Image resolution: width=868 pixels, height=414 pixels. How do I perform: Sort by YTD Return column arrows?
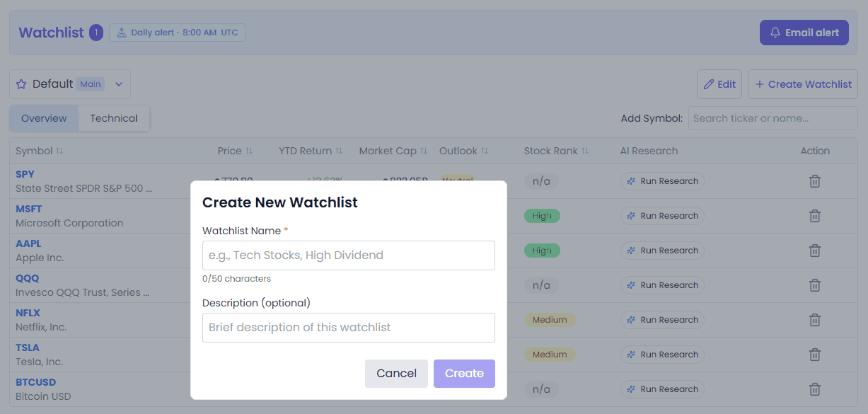pyautogui.click(x=339, y=151)
